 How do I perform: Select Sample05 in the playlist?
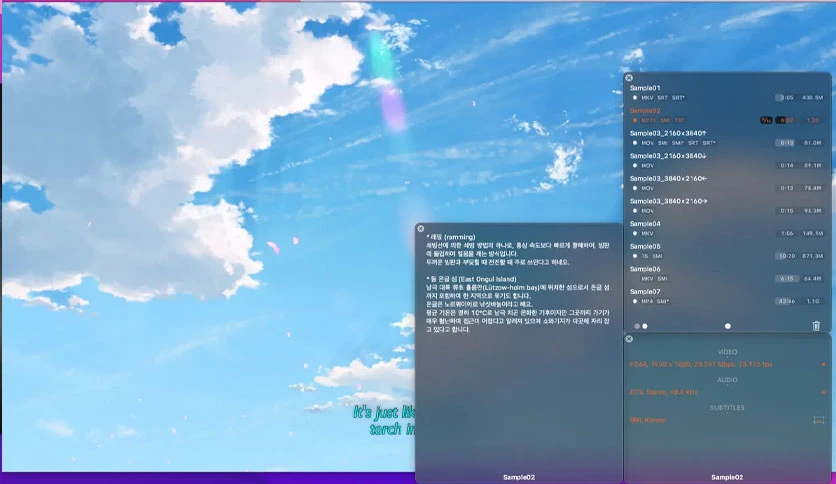(645, 246)
